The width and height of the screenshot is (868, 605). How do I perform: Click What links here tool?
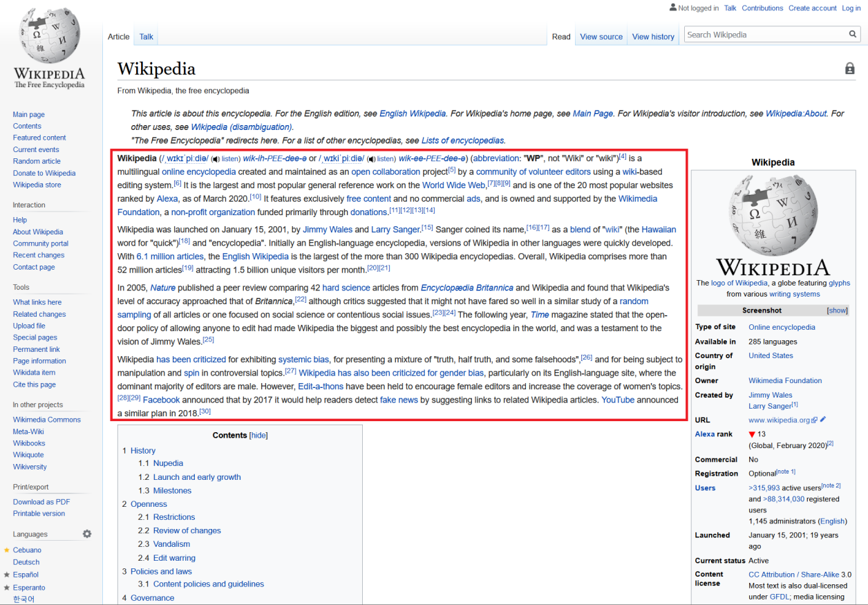37,302
